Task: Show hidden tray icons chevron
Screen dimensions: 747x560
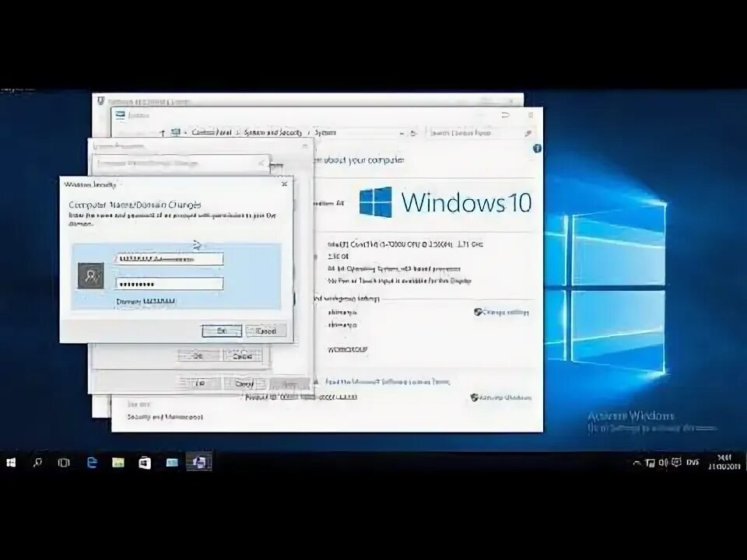Action: [x=637, y=462]
